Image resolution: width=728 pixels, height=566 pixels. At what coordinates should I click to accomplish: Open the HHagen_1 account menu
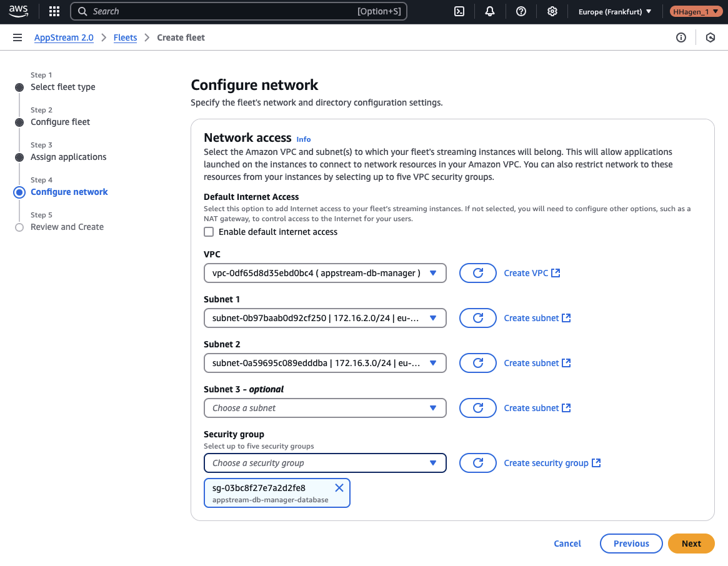click(696, 11)
